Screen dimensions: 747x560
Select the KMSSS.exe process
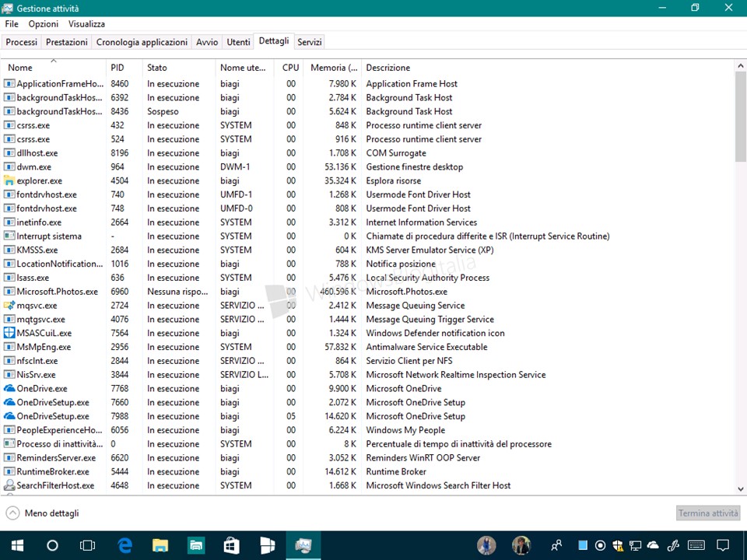tap(367, 250)
